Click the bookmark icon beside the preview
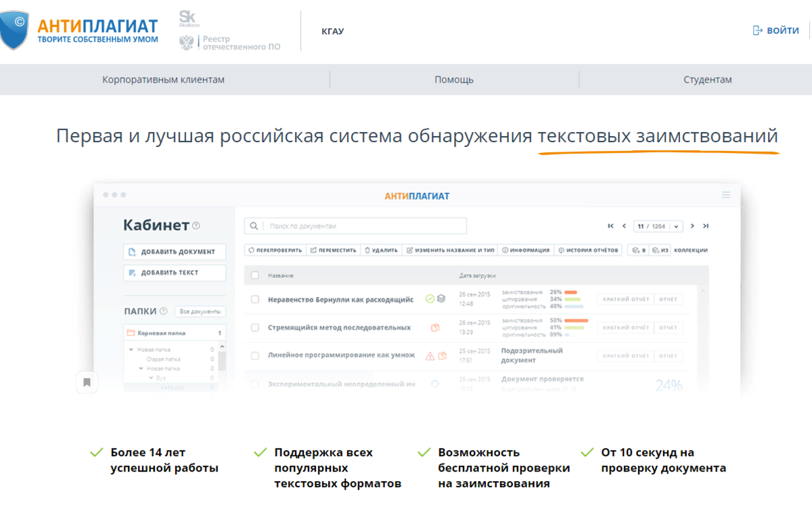 click(87, 382)
